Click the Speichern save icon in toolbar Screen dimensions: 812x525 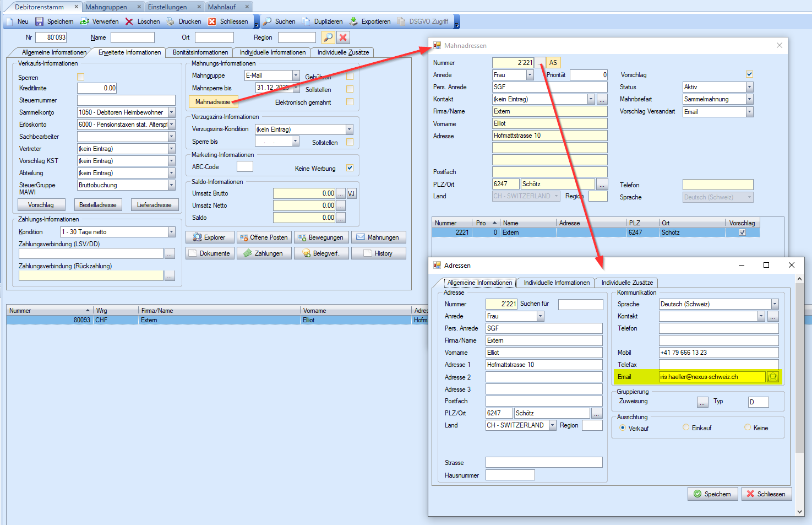pyautogui.click(x=40, y=21)
